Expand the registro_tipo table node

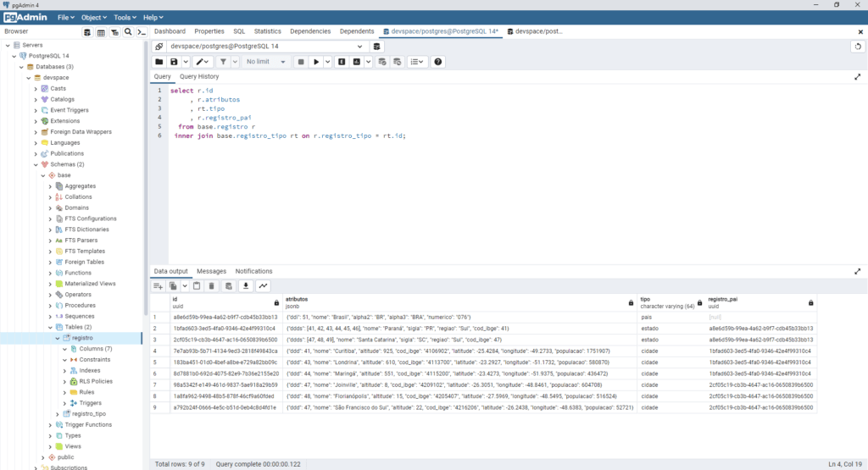click(x=58, y=414)
